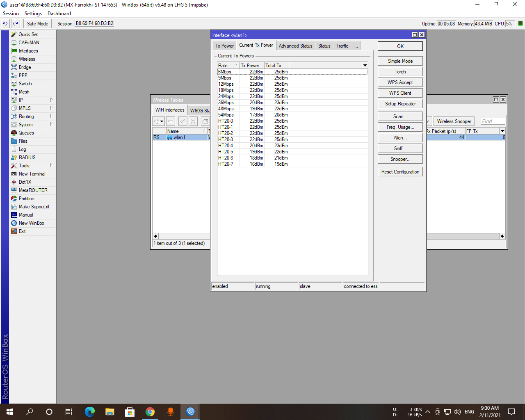This screenshot has width=525, height=420.
Task: Toggle Safe Mode button
Action: [x=37, y=24]
